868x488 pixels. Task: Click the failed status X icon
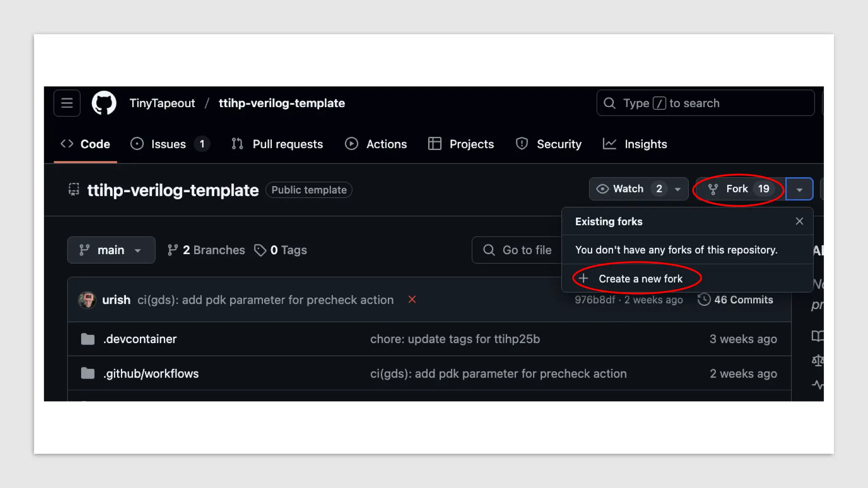[x=412, y=299]
